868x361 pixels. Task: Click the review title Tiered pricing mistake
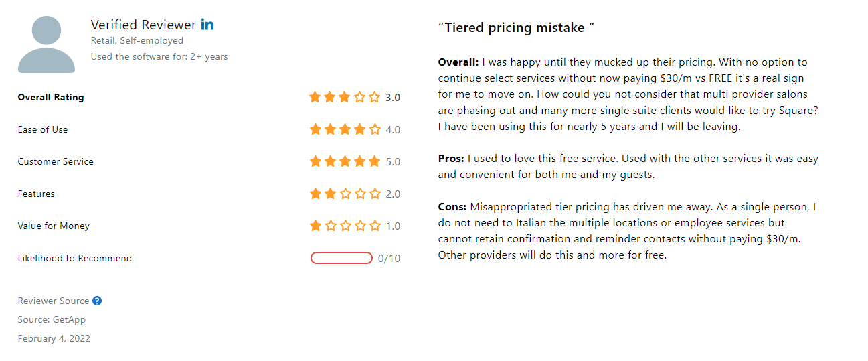[x=517, y=27]
